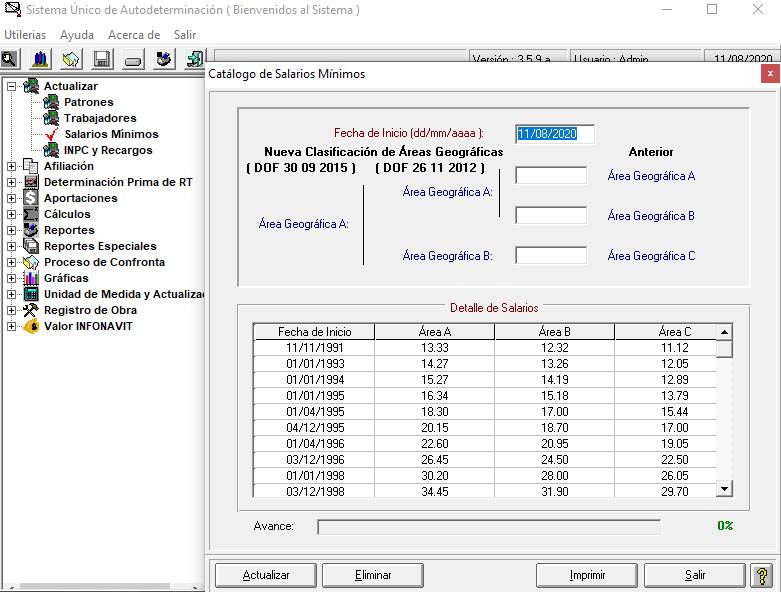781x592 pixels.
Task: Click the dollar sign icon beside Aportaciones
Action: pyautogui.click(x=31, y=198)
